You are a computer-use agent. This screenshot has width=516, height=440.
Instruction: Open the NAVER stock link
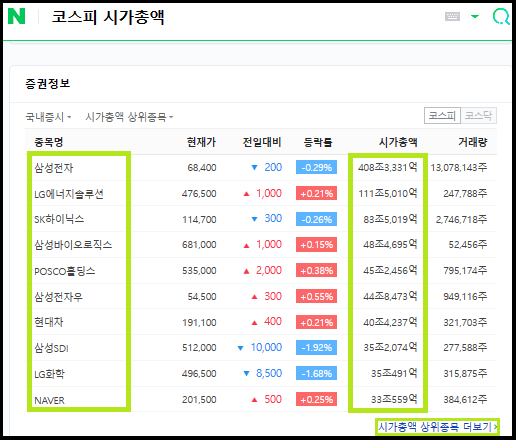click(x=49, y=400)
